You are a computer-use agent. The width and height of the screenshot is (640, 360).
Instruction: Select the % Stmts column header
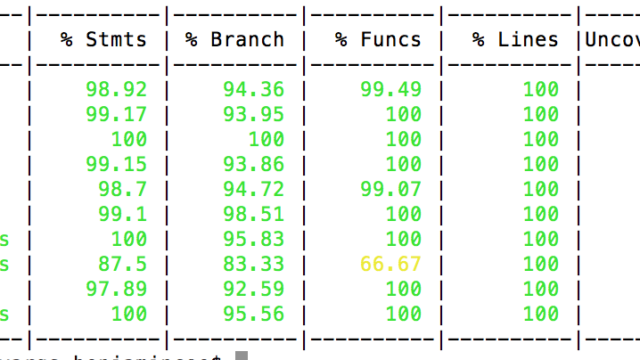(103, 40)
